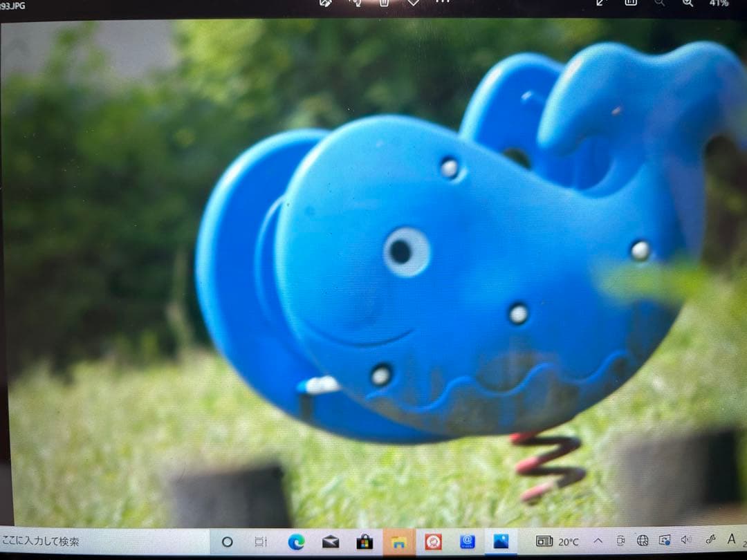Add photo to favorites with heart icon

click(x=413, y=3)
